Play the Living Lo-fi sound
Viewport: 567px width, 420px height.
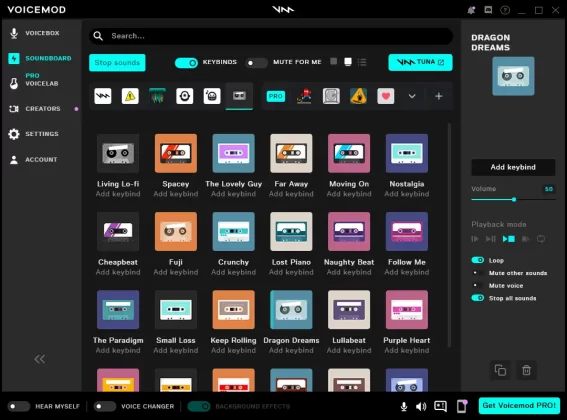[118, 153]
